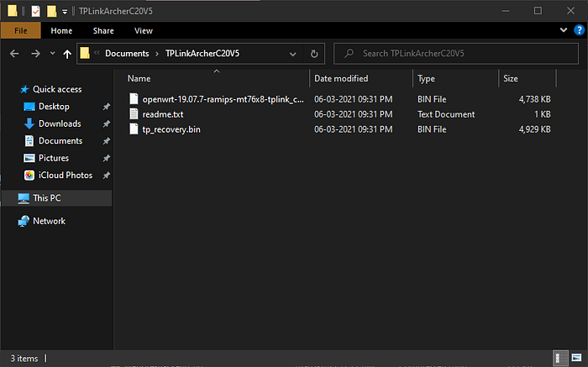This screenshot has width=588, height=367.
Task: Click the folder icon in title bar
Action: (12, 11)
